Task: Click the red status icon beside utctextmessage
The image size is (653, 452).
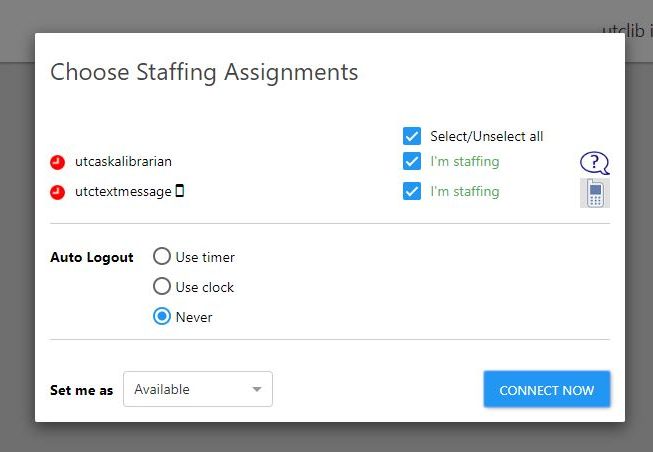Action: [x=57, y=192]
